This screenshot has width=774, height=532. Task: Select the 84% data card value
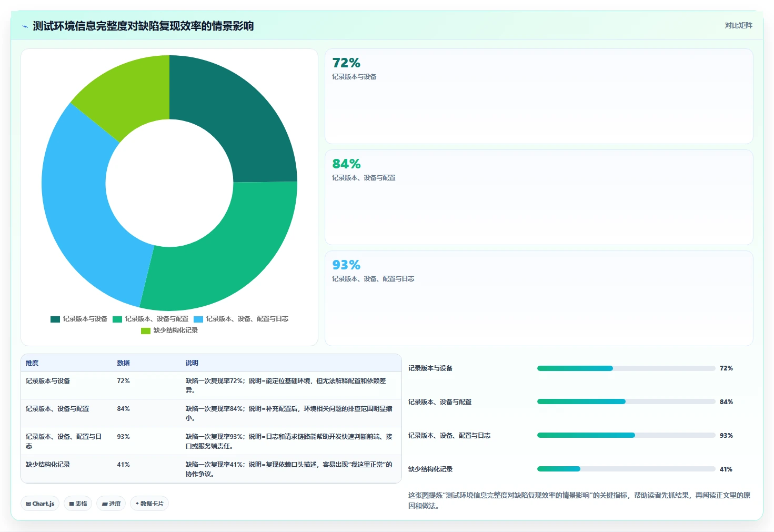tap(346, 164)
